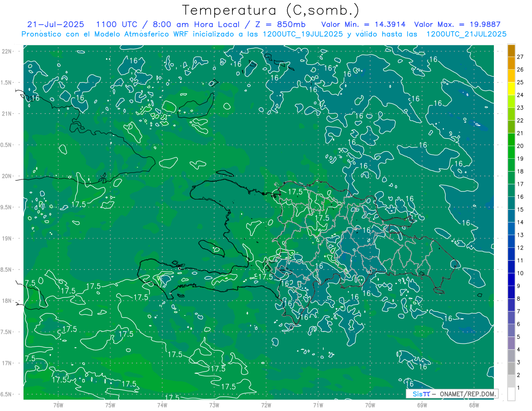The image size is (532, 411).
Task: Click the color scale label 4
Action: [x=519, y=350]
